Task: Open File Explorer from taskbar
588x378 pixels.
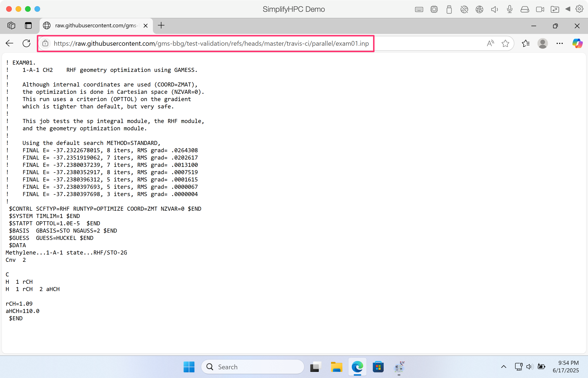Action: pyautogui.click(x=336, y=367)
